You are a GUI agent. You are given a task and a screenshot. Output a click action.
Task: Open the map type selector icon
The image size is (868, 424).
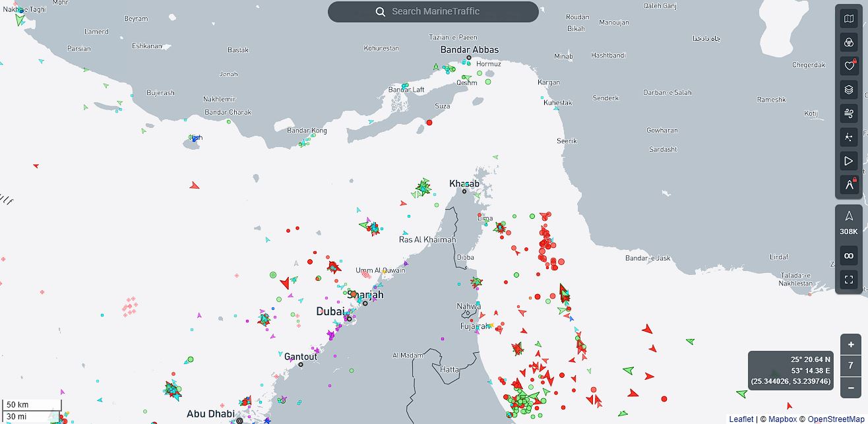[x=849, y=18]
